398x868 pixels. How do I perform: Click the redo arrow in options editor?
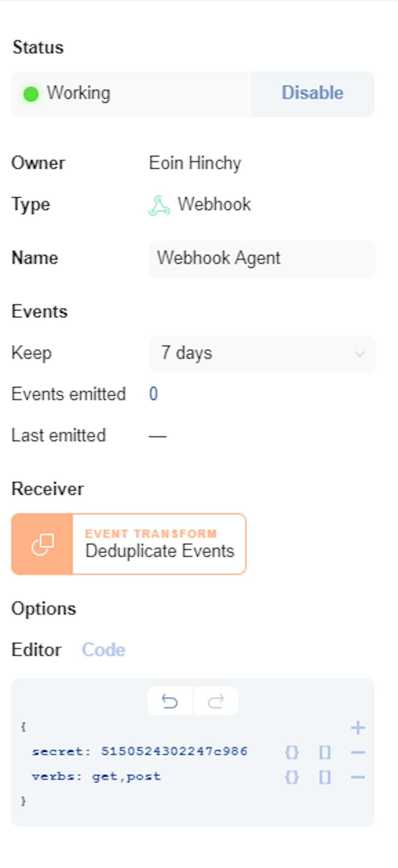(x=216, y=702)
